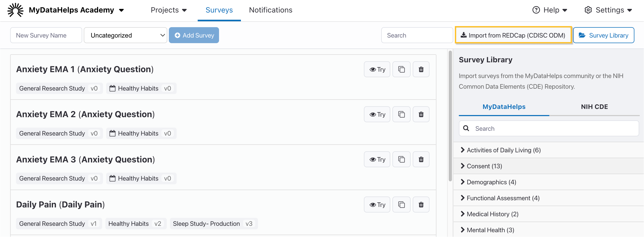Expand the Projects menu

pos(169,10)
